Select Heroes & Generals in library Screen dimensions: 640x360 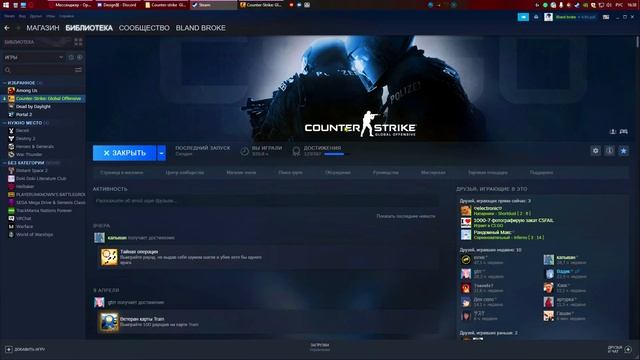click(x=35, y=147)
